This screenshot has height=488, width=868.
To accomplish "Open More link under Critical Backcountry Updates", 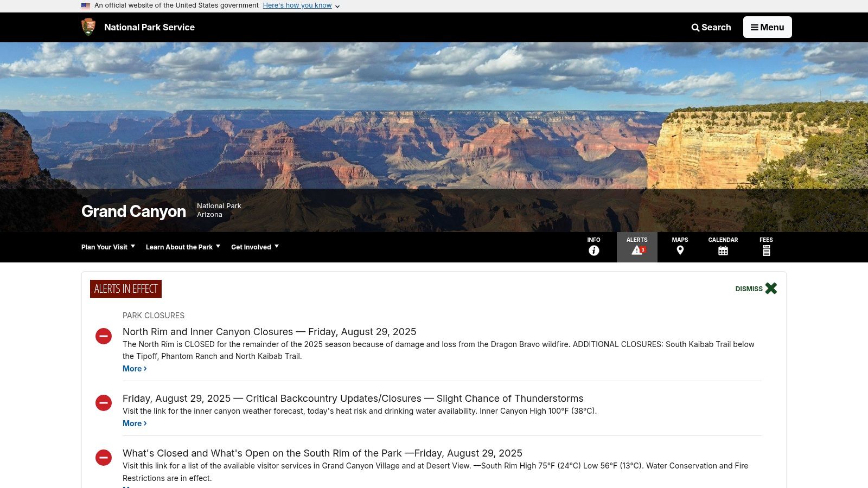I will [135, 423].
